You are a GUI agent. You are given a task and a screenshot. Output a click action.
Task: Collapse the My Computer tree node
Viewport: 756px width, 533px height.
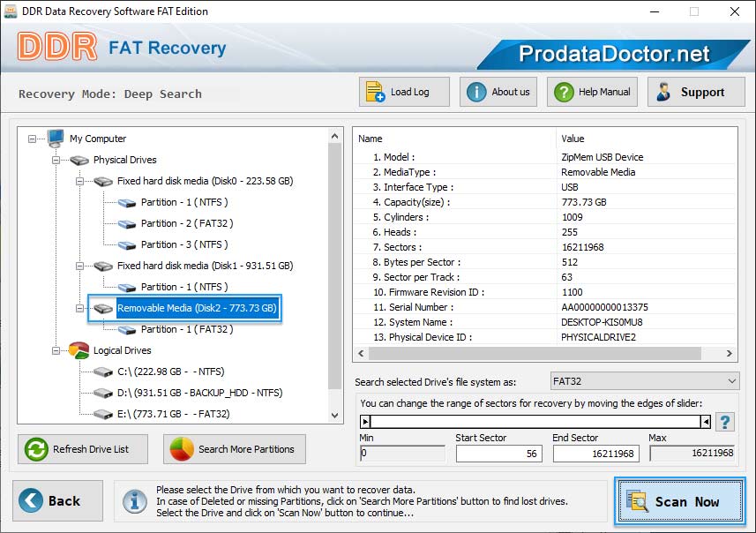pyautogui.click(x=32, y=139)
